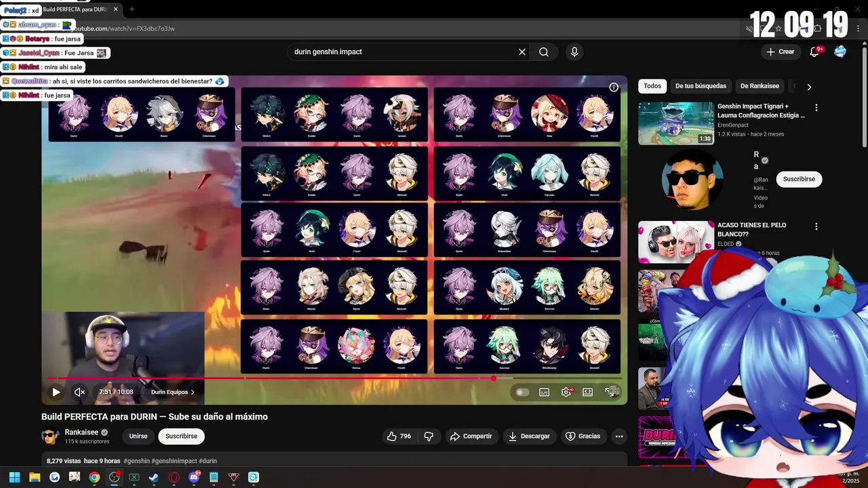Start voice search with the microphone

(574, 52)
